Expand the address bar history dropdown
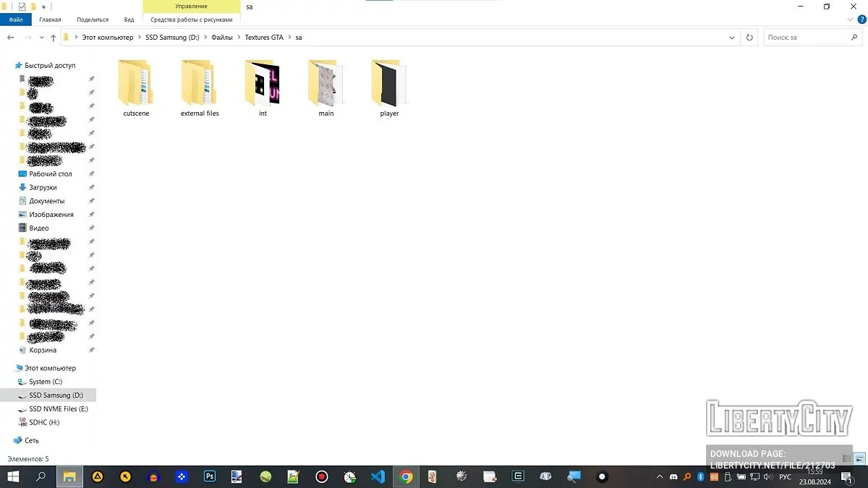868x488 pixels. tap(732, 38)
